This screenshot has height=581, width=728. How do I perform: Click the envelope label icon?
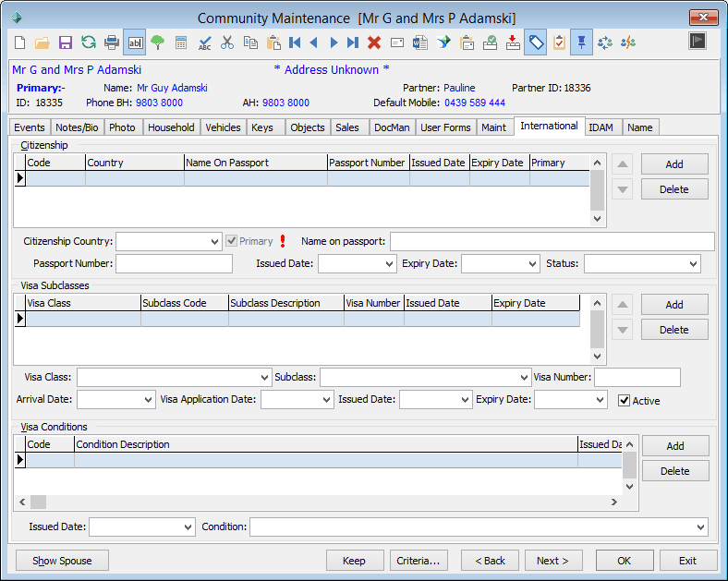point(397,42)
